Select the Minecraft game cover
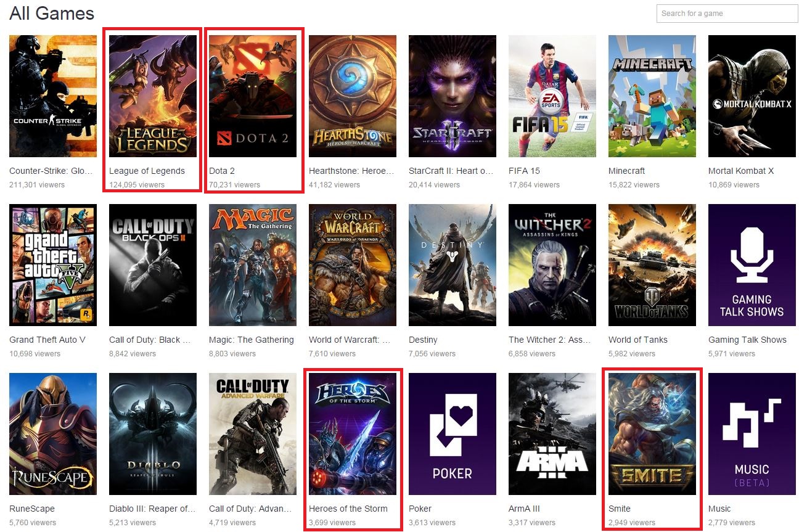This screenshot has width=807, height=532. pyautogui.click(x=652, y=96)
